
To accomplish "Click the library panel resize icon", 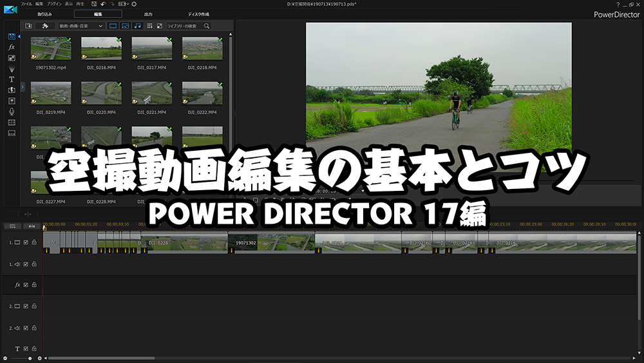I will [x=159, y=26].
